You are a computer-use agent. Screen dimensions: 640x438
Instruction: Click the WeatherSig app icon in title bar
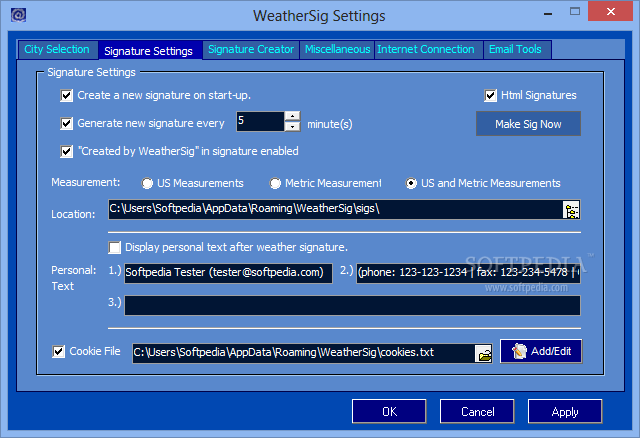tap(18, 15)
